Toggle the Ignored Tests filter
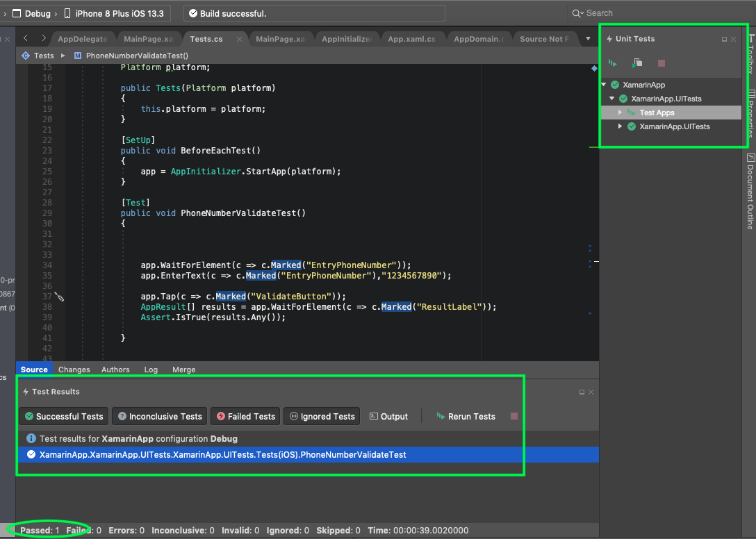The height and width of the screenshot is (539, 756). click(321, 417)
